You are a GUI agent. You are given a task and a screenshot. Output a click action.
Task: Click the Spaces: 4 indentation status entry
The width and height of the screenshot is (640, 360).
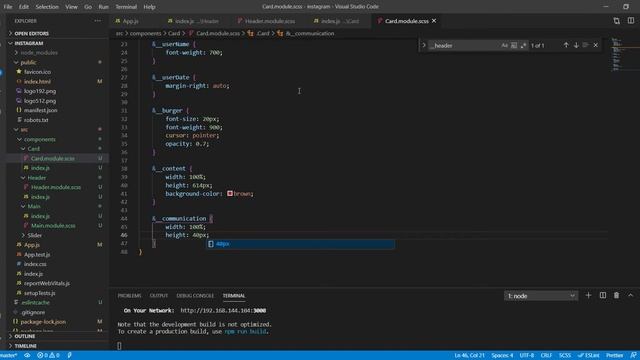tap(502, 356)
